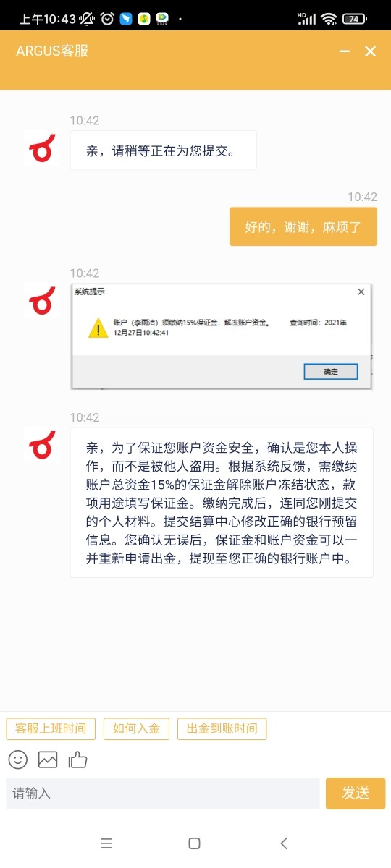The width and height of the screenshot is (391, 868).
Task: Tap the agent avatar beside 请稍等 message
Action: click(42, 149)
